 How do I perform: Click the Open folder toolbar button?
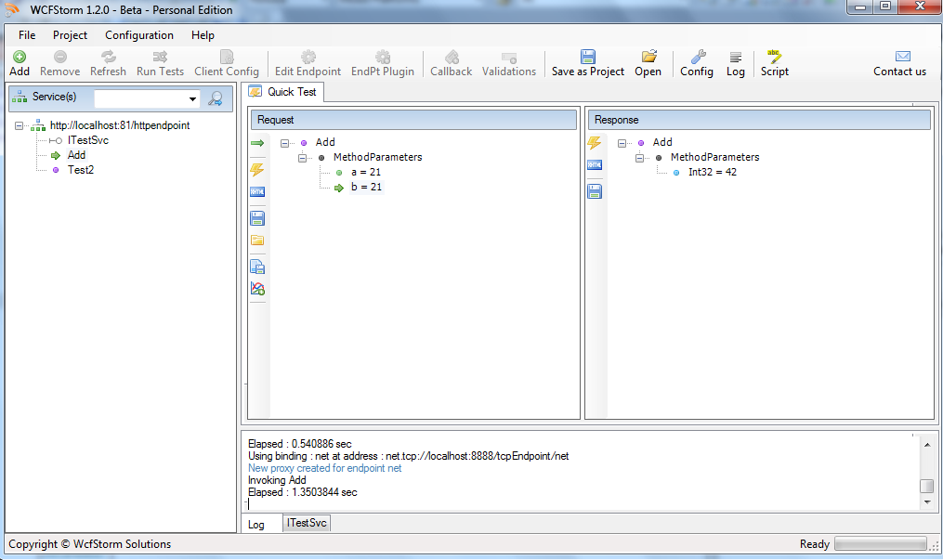click(x=648, y=63)
